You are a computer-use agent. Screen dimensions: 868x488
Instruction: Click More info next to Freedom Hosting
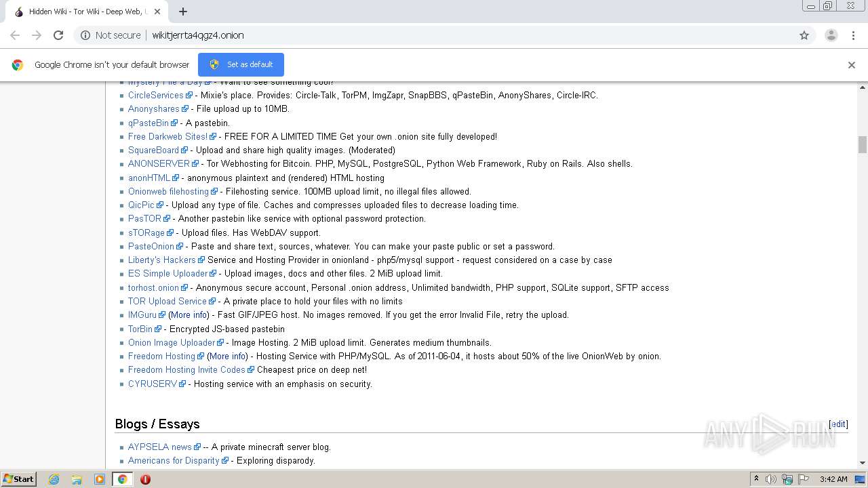(228, 357)
